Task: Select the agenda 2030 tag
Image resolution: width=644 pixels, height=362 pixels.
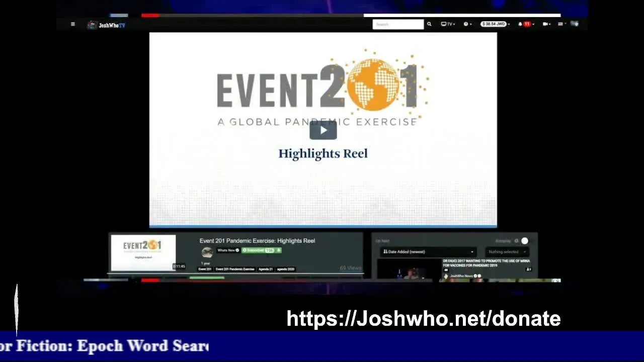Action: click(285, 269)
